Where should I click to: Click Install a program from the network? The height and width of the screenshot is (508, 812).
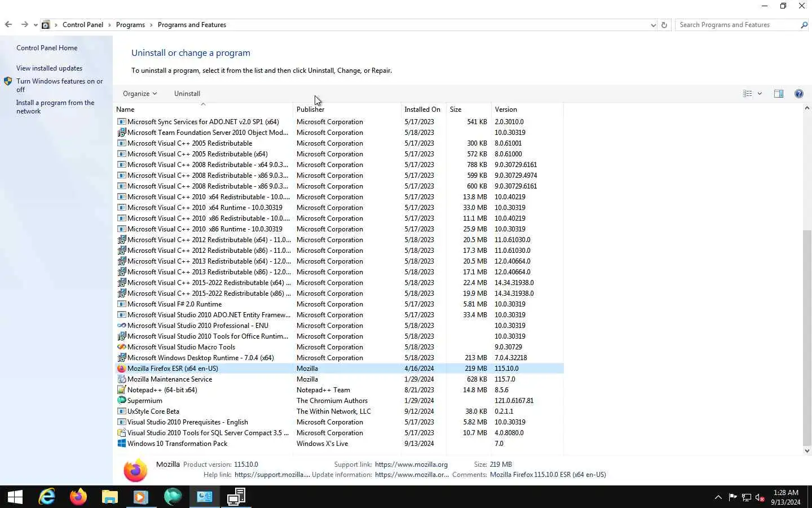(55, 107)
